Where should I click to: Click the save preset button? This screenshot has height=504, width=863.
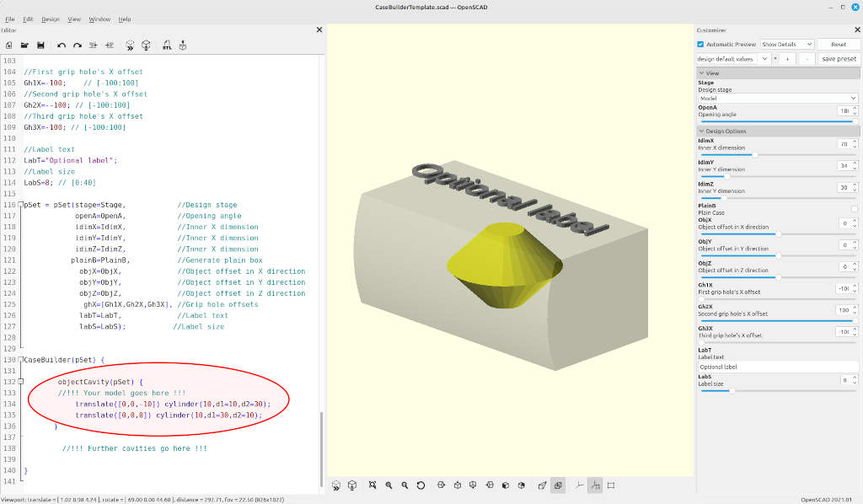pos(839,59)
